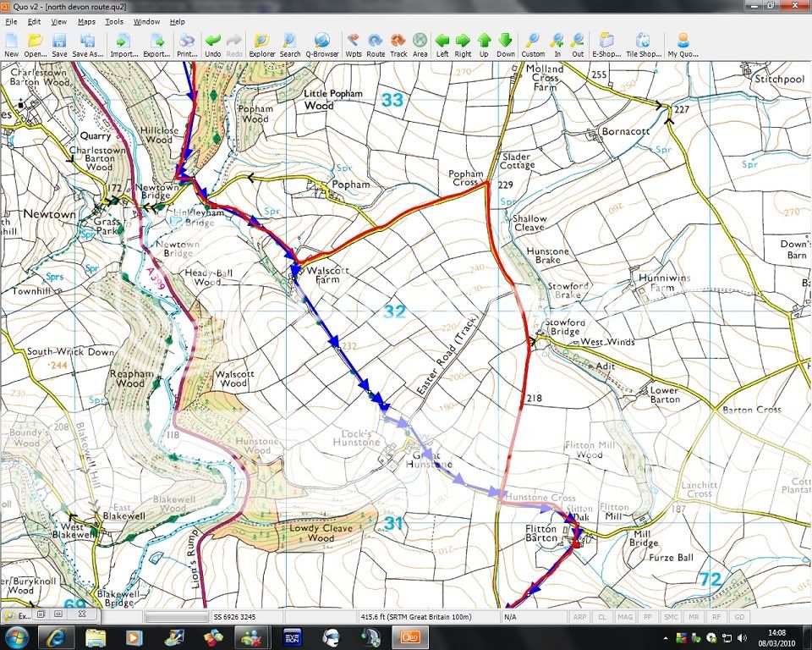
Task: Click the Search toolbar icon
Action: [x=290, y=44]
